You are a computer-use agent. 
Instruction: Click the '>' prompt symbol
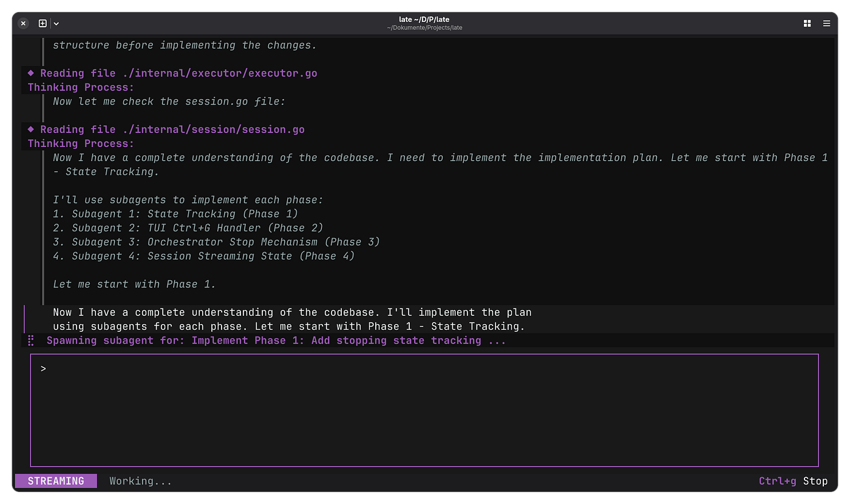click(43, 369)
